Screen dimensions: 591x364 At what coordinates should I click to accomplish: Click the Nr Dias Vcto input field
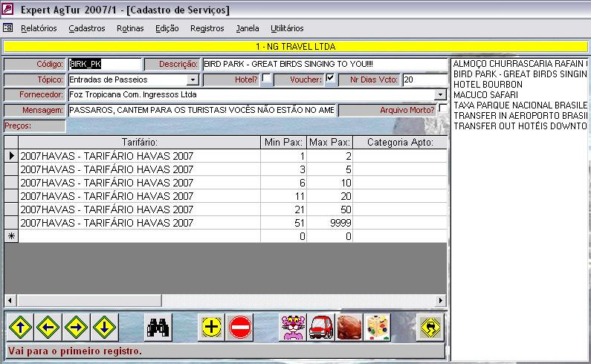(x=424, y=79)
